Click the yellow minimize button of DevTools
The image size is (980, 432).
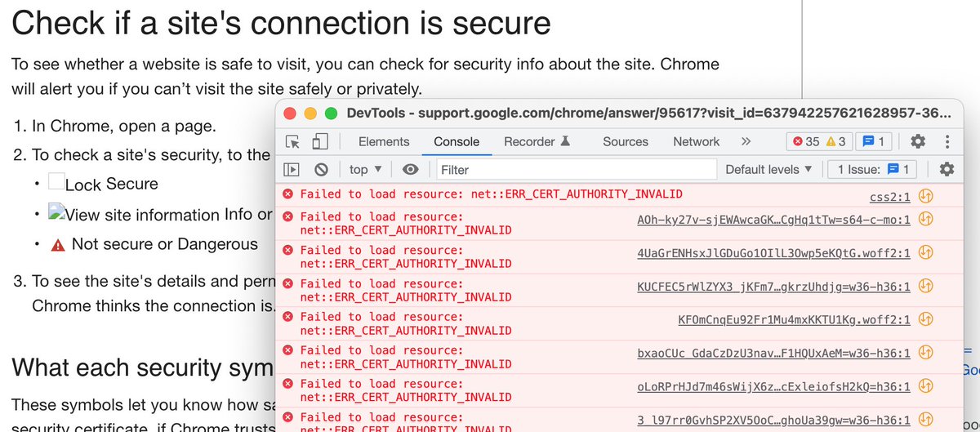(x=310, y=114)
